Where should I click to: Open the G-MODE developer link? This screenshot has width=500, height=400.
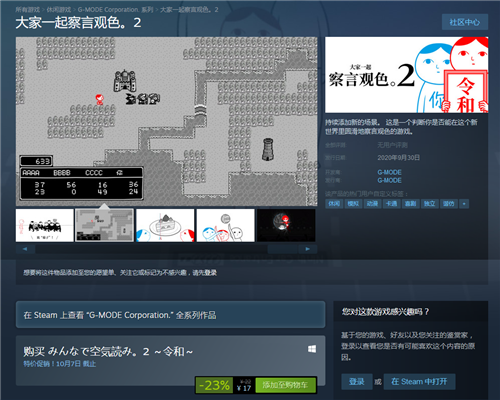click(x=389, y=172)
